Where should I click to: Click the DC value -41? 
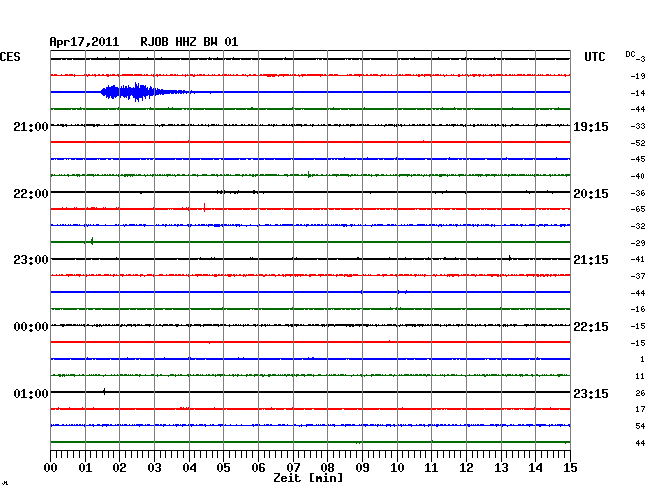tap(638, 259)
